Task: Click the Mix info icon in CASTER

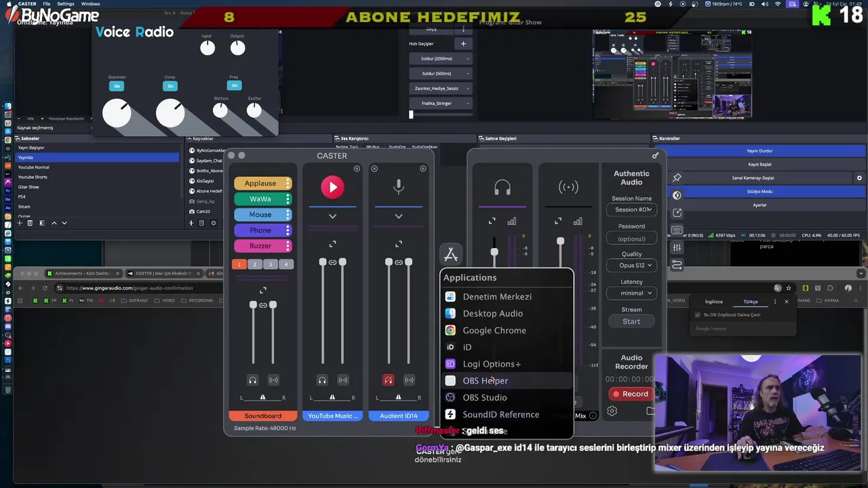Action: 593,415
